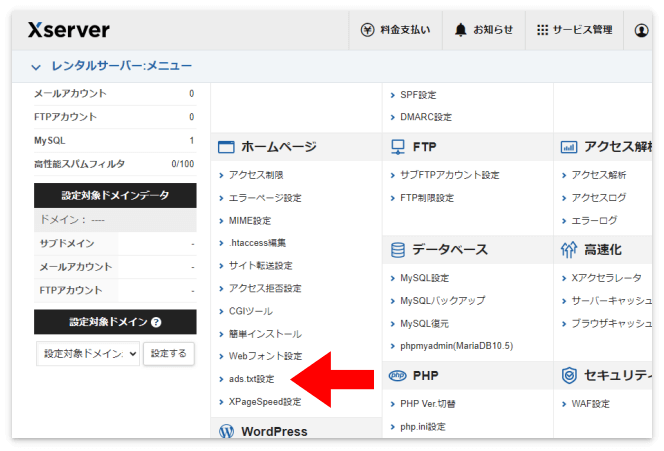The image size is (664, 451).
Task: Click the PHP logo icon
Action: (x=397, y=375)
